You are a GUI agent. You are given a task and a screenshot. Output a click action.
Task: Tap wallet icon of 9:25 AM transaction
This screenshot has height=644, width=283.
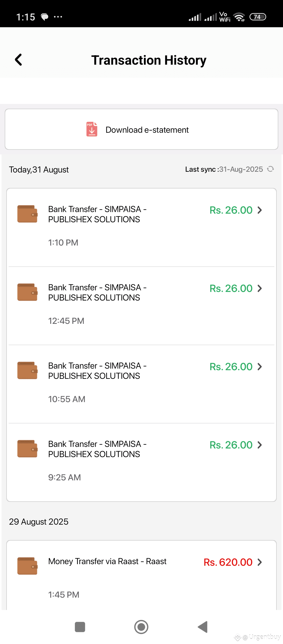tap(27, 449)
